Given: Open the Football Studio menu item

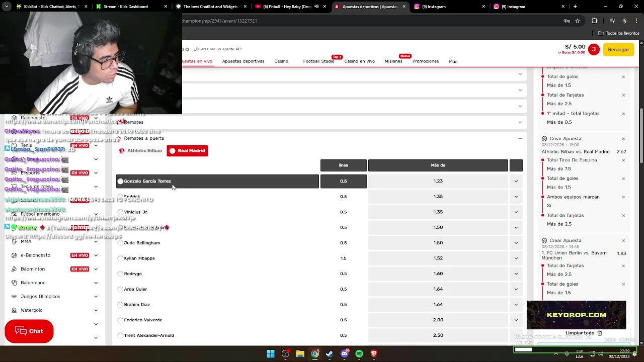Looking at the screenshot, I should 318,61.
